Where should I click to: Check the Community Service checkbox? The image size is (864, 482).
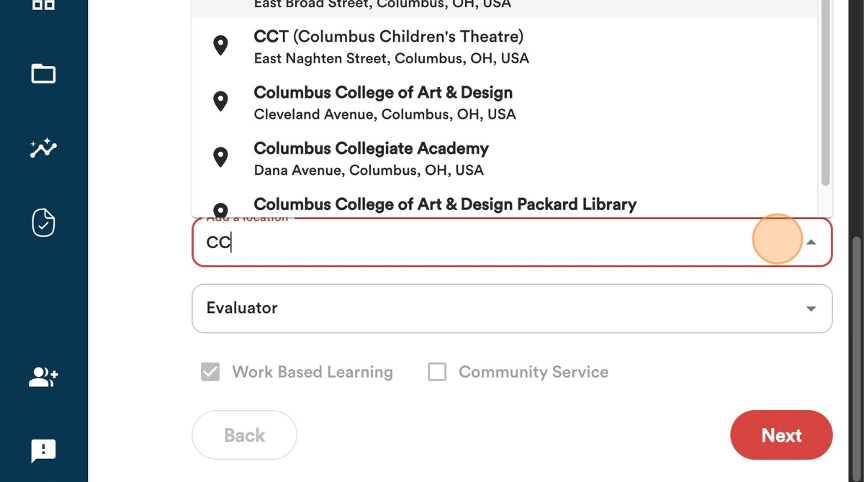(x=437, y=372)
